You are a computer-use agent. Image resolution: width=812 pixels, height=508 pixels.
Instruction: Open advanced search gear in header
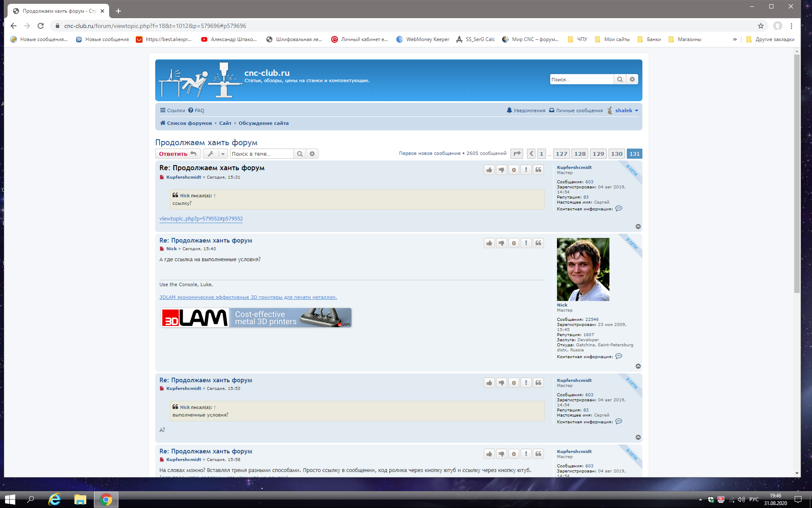point(632,80)
